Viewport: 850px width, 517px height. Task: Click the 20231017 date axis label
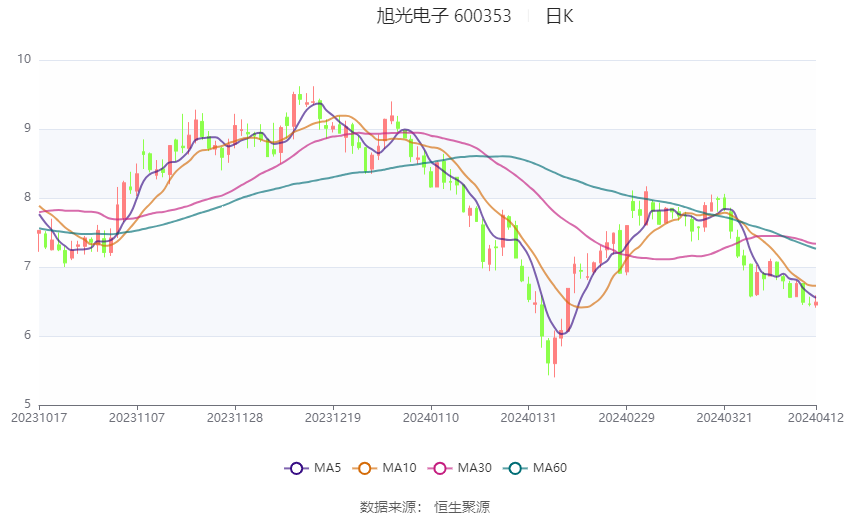coord(39,417)
